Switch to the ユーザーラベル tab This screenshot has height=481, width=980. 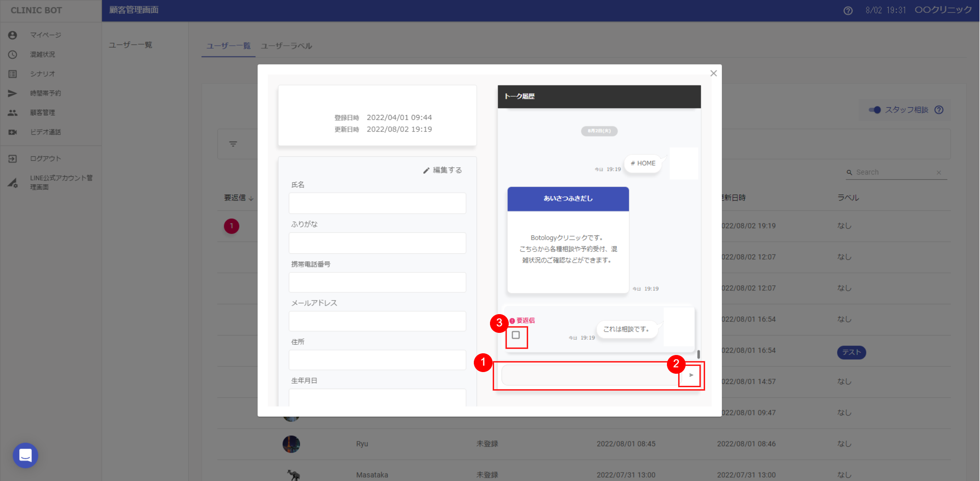(286, 46)
